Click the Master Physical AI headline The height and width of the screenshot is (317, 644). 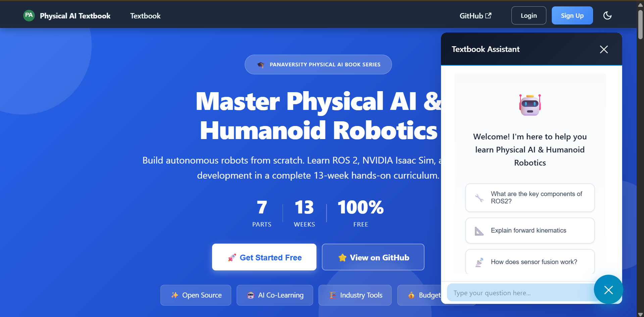(x=318, y=116)
